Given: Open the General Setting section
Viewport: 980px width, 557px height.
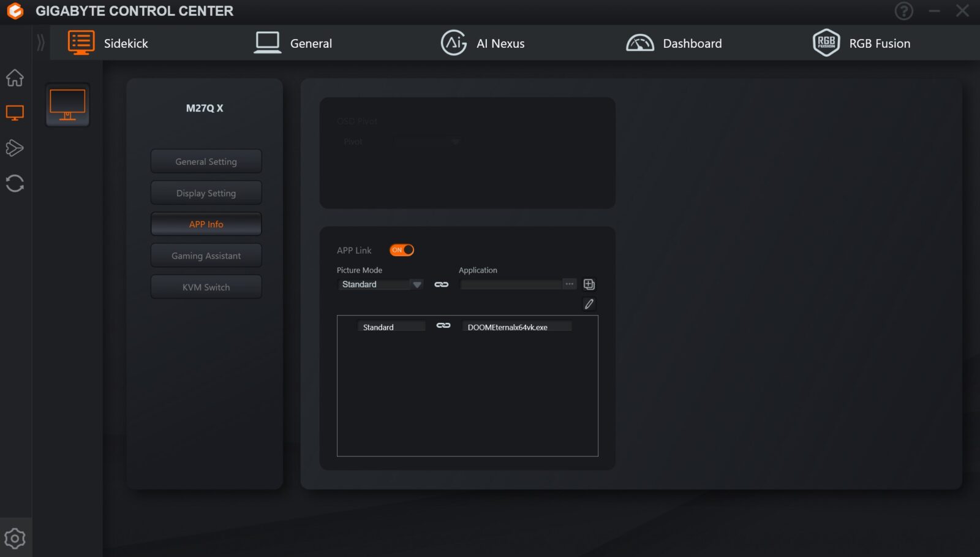Looking at the screenshot, I should tap(206, 162).
